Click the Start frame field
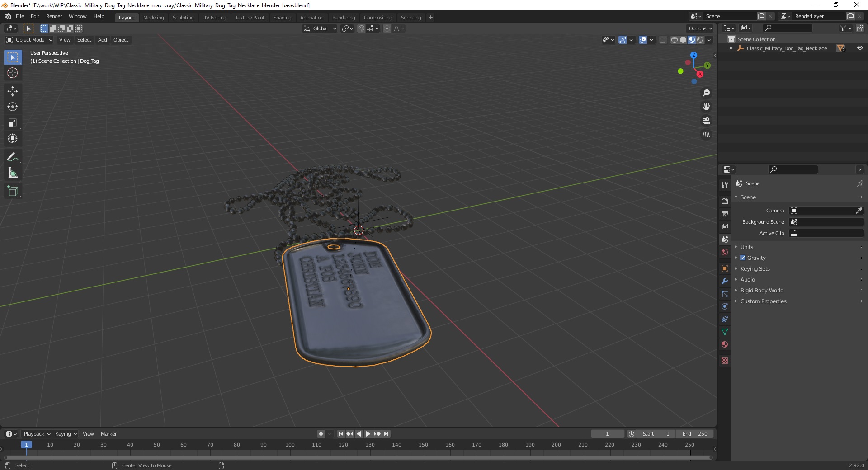The height and width of the screenshot is (470, 868). [x=656, y=434]
